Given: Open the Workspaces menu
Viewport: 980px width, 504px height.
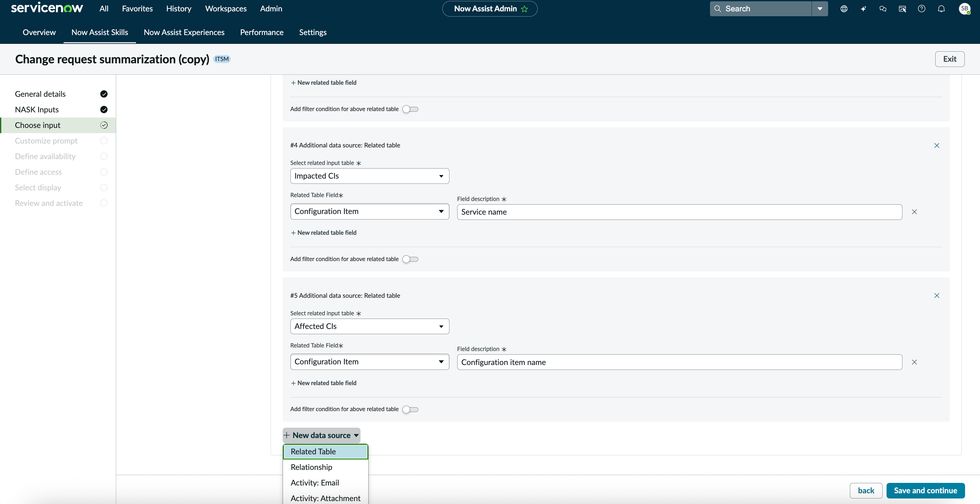Looking at the screenshot, I should coord(226,8).
